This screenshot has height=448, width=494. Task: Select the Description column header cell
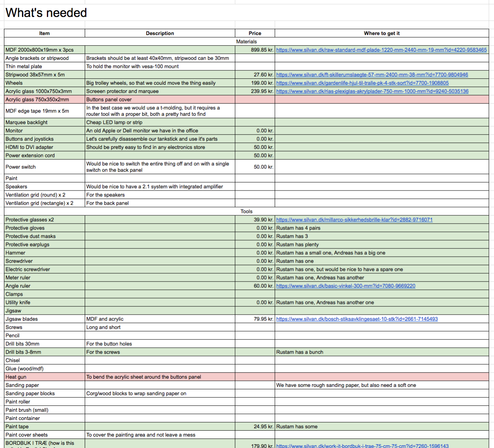pos(160,33)
